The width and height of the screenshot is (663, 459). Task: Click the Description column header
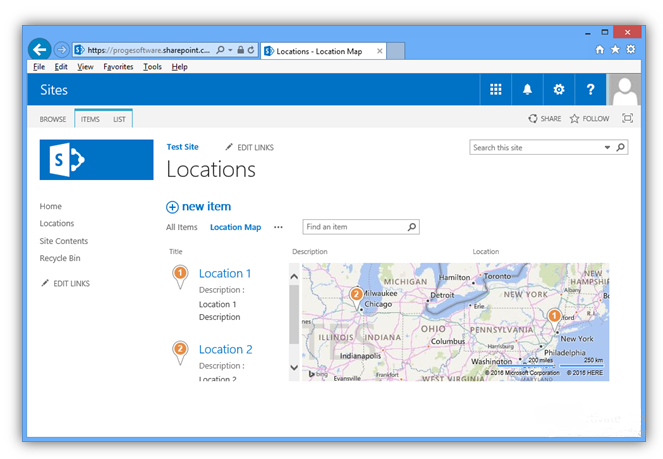(x=310, y=251)
